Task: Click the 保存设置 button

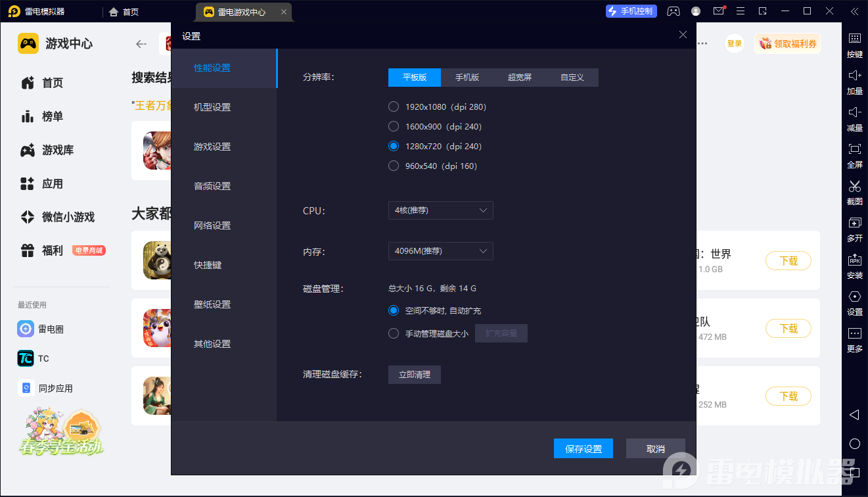Action: pos(583,448)
